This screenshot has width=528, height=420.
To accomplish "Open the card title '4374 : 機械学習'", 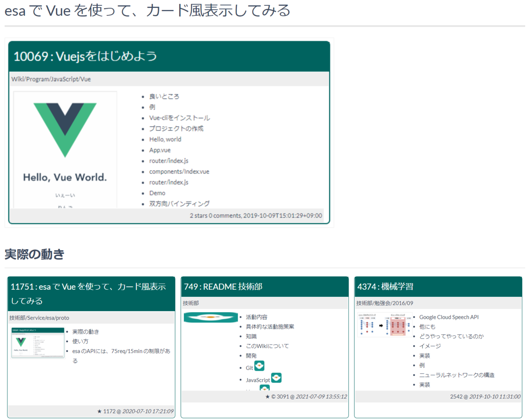I will click(x=385, y=287).
